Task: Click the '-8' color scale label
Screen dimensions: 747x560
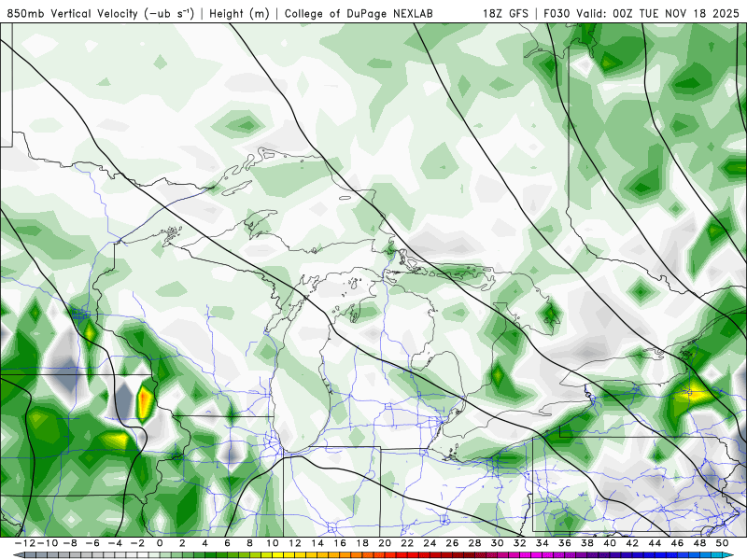Action: click(x=70, y=543)
